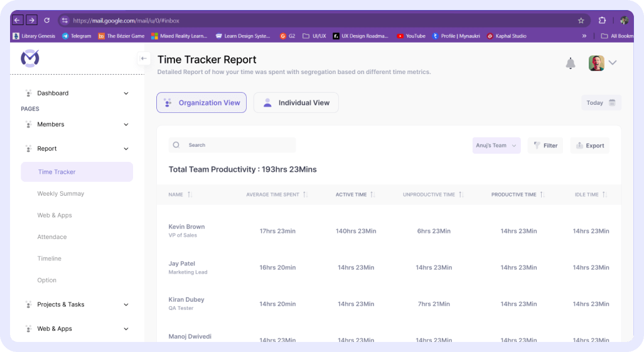This screenshot has height=352, width=644.
Task: Collapse sidebar using the left arrow icon
Action: click(x=144, y=58)
